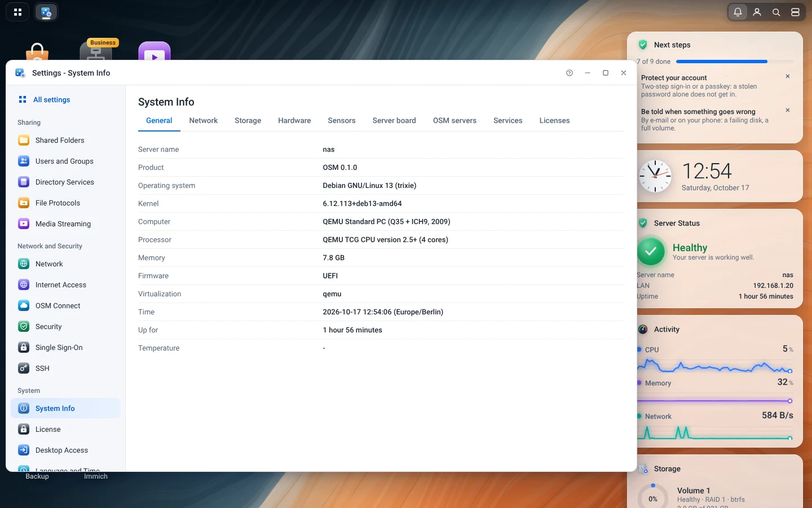Open help for Settings window
This screenshot has height=508, width=812.
click(x=570, y=73)
